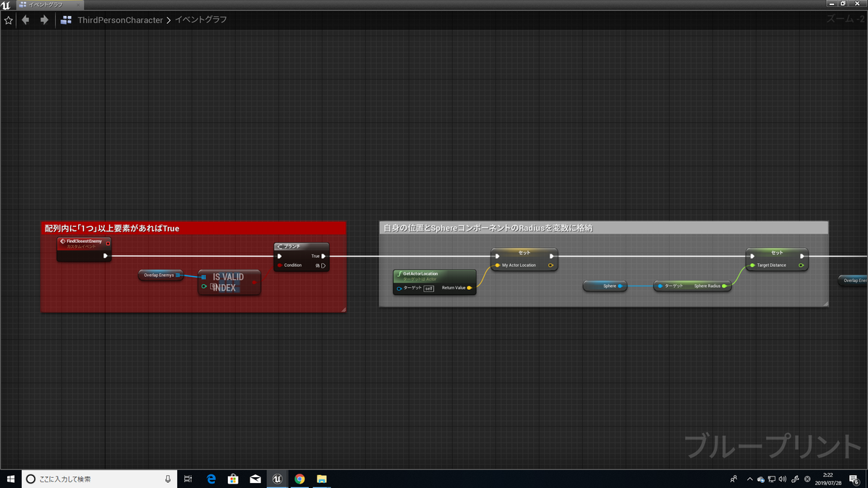Screen dimensions: 868x488
Task: Open Task View on the taskbar
Action: 187,479
